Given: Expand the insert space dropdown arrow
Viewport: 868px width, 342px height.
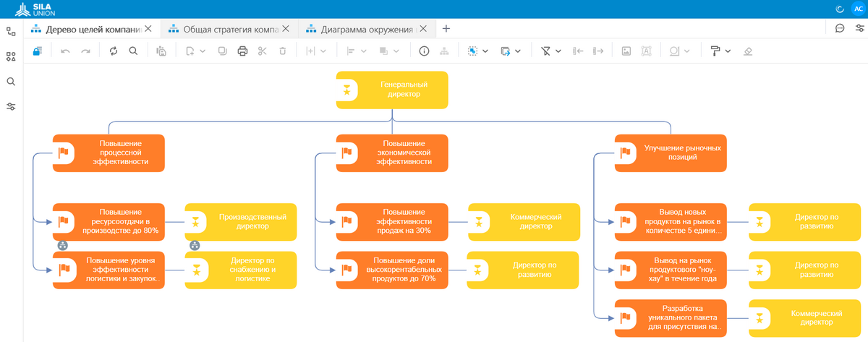Looking at the screenshot, I should tap(323, 51).
